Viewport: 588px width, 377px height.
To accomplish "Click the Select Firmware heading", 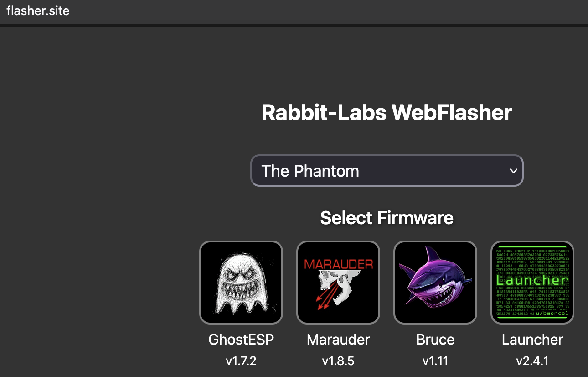I will coord(387,218).
